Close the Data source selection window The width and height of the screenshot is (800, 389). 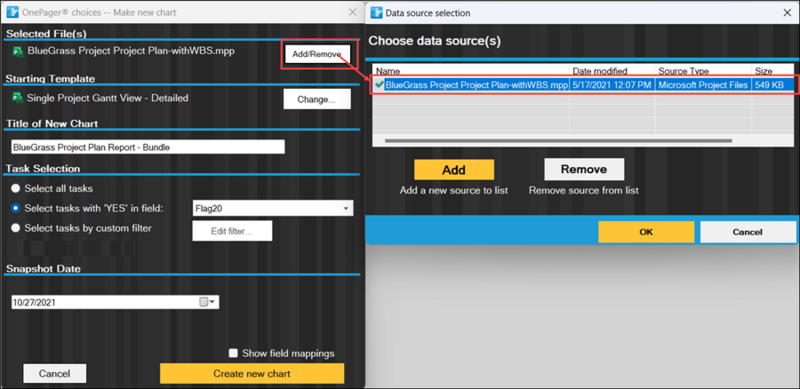(x=787, y=13)
